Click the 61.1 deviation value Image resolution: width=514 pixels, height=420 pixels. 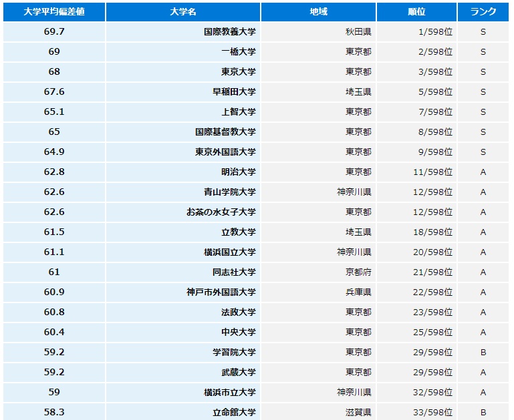tap(54, 252)
